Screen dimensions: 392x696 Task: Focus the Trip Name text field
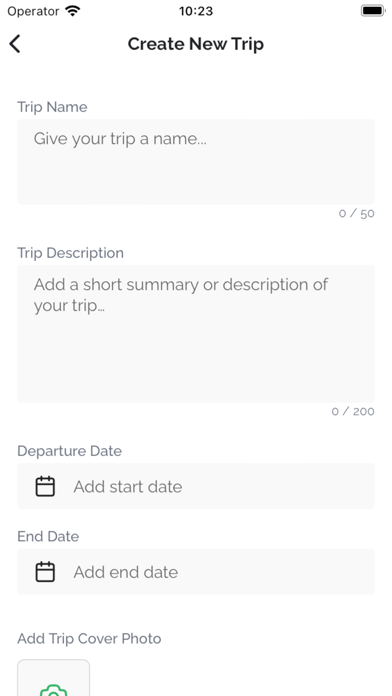196,162
